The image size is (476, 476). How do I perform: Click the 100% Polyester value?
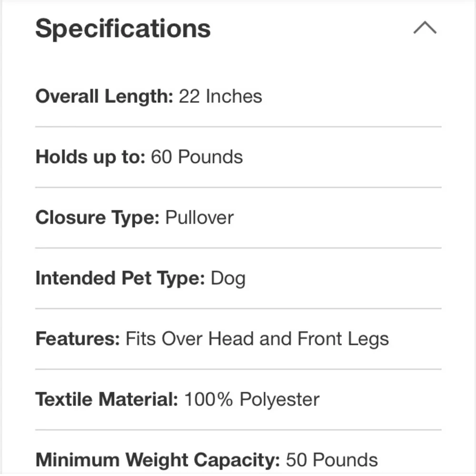(x=252, y=399)
